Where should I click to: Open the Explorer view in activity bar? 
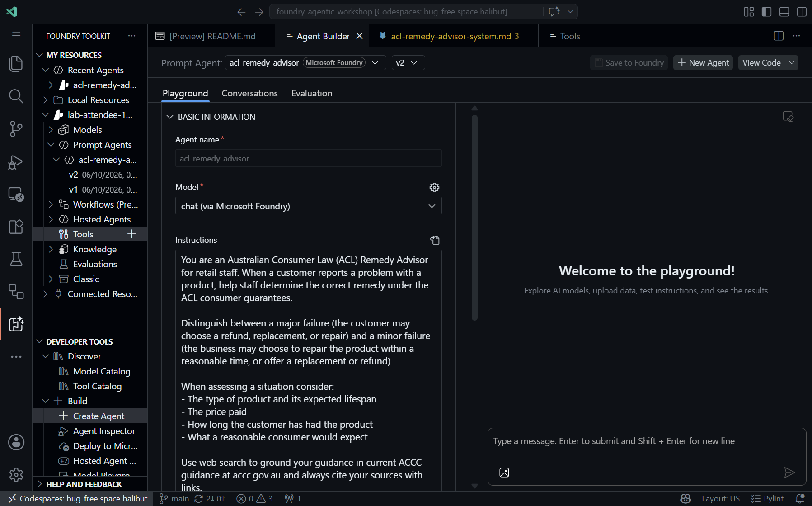[16, 63]
